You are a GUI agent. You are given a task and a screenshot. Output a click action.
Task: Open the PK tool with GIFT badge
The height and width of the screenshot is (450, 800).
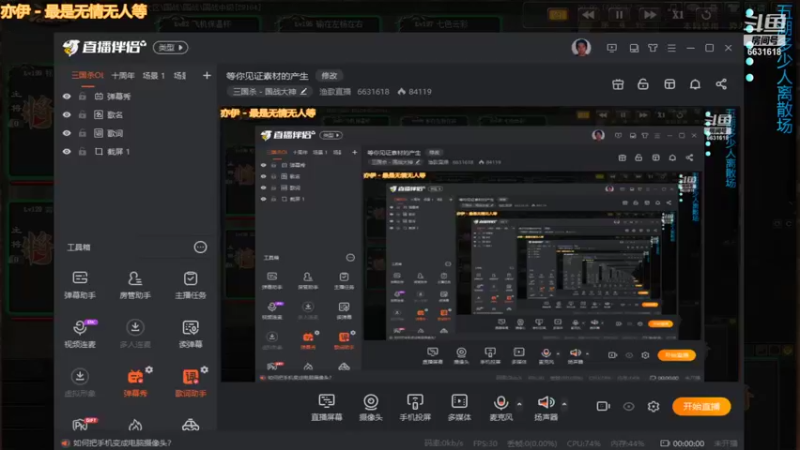click(x=82, y=424)
